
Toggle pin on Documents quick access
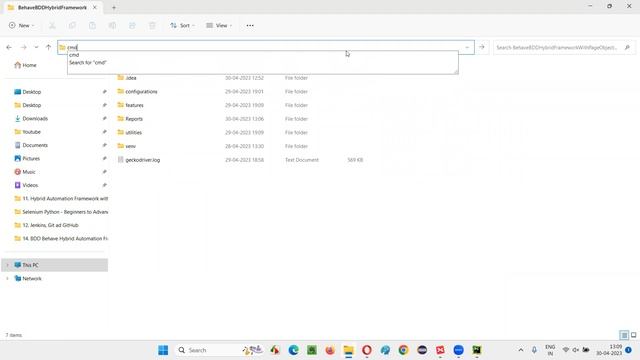tap(104, 145)
